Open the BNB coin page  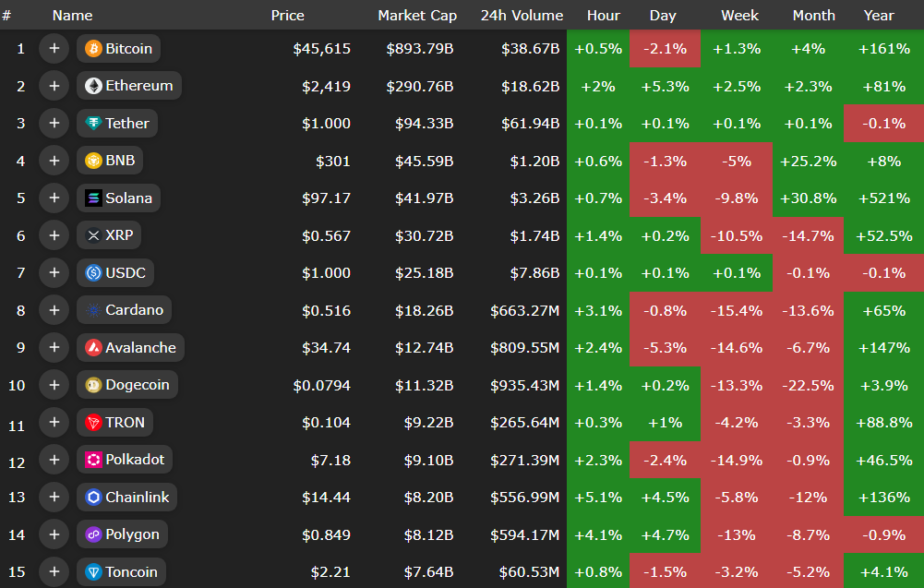pos(120,161)
